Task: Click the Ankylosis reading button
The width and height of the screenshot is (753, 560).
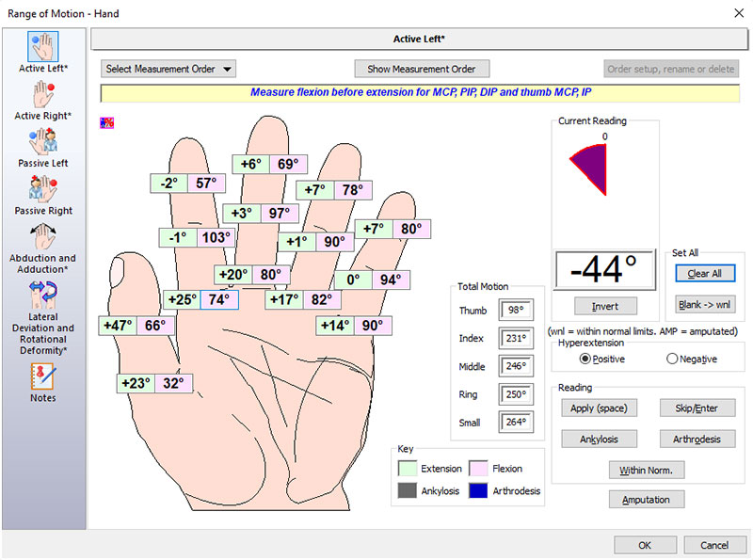Action: 599,440
